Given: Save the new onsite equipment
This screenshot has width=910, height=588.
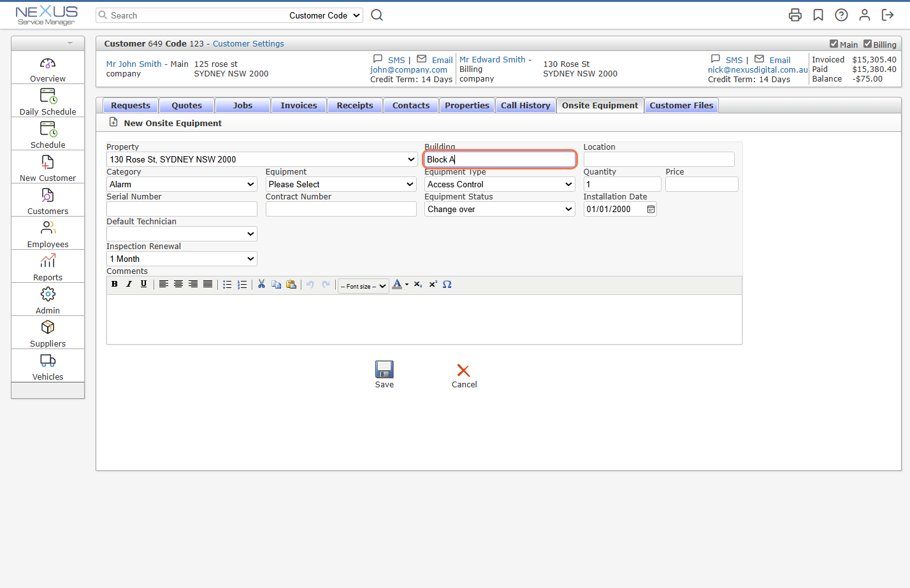Looking at the screenshot, I should coord(384,375).
